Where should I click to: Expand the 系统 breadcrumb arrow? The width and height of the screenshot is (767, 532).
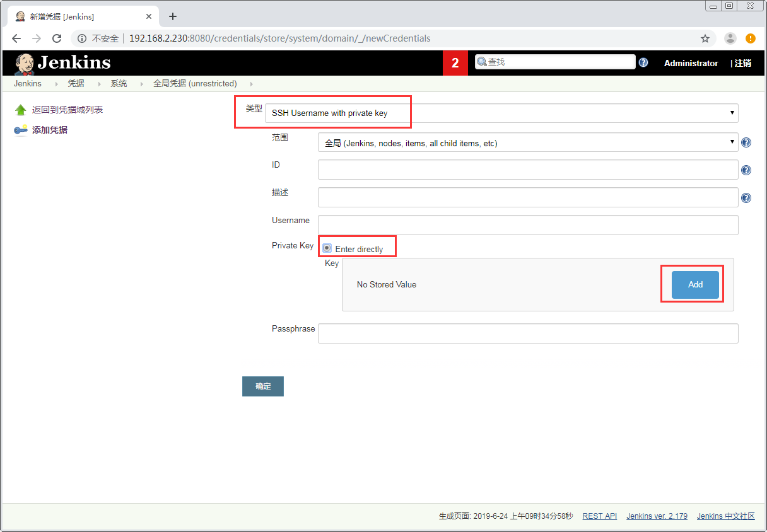tap(142, 84)
